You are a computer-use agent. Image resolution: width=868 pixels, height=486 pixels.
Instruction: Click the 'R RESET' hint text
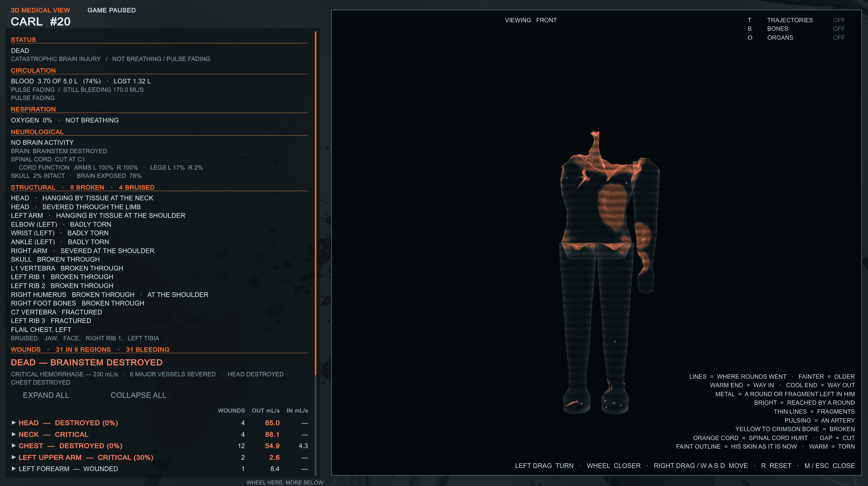(x=776, y=466)
